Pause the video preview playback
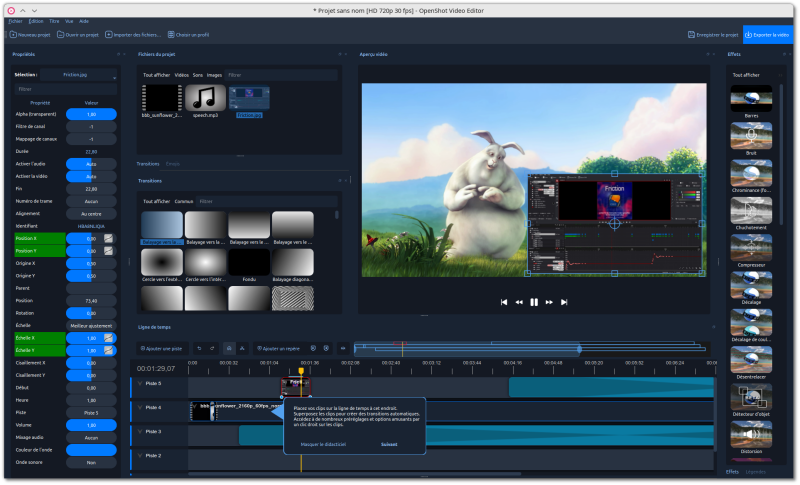This screenshot has width=800, height=485. point(534,302)
